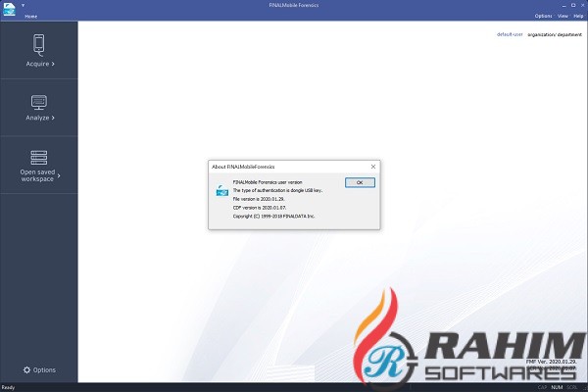Image resolution: width=588 pixels, height=392 pixels.
Task: Click the About FINALMobileForensics dialog title
Action: (243, 167)
